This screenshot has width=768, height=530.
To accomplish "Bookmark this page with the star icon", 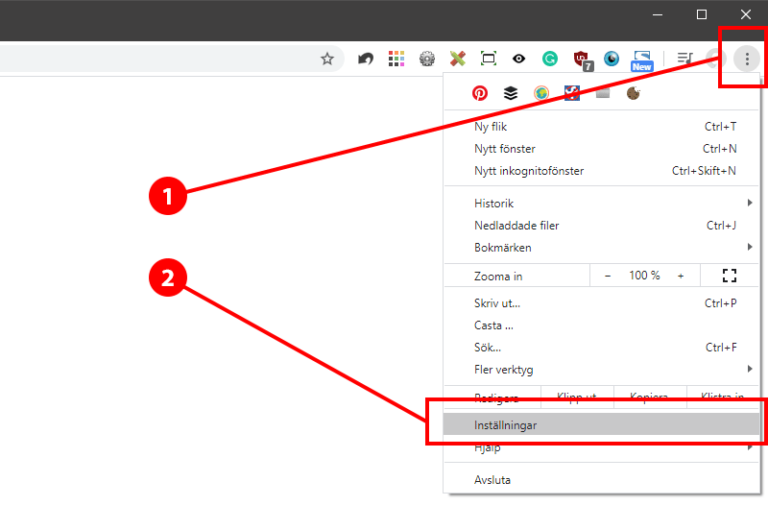I will 327,59.
